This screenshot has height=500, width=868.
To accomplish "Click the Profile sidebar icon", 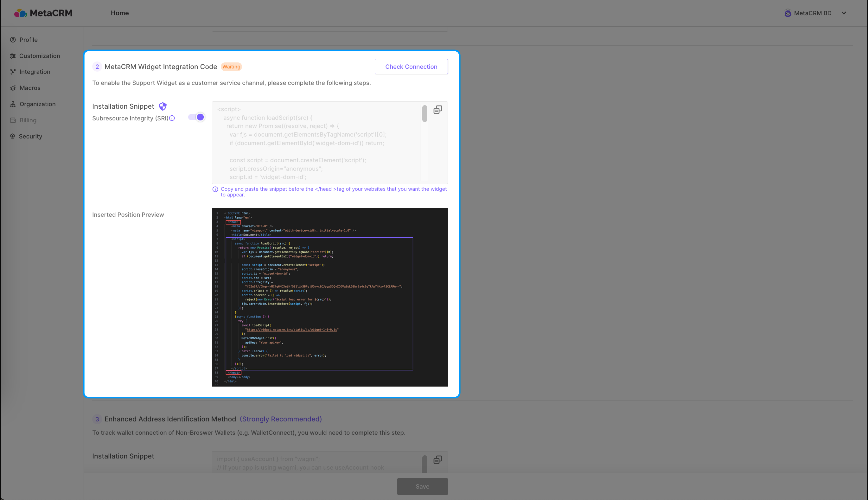I will (13, 40).
